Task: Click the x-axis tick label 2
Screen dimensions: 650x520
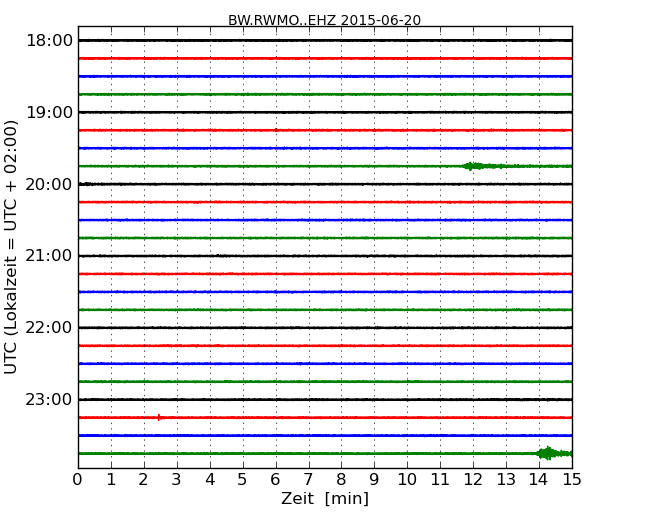Action: (x=143, y=480)
